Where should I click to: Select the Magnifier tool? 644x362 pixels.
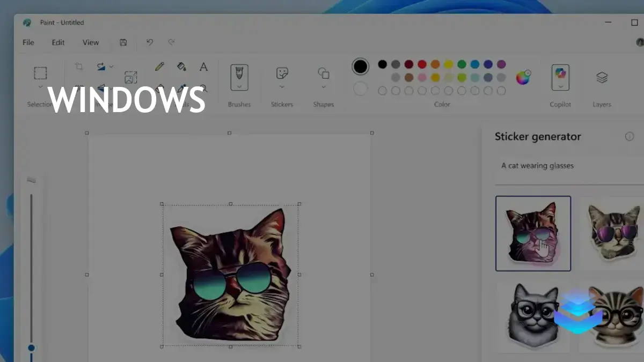pyautogui.click(x=206, y=88)
